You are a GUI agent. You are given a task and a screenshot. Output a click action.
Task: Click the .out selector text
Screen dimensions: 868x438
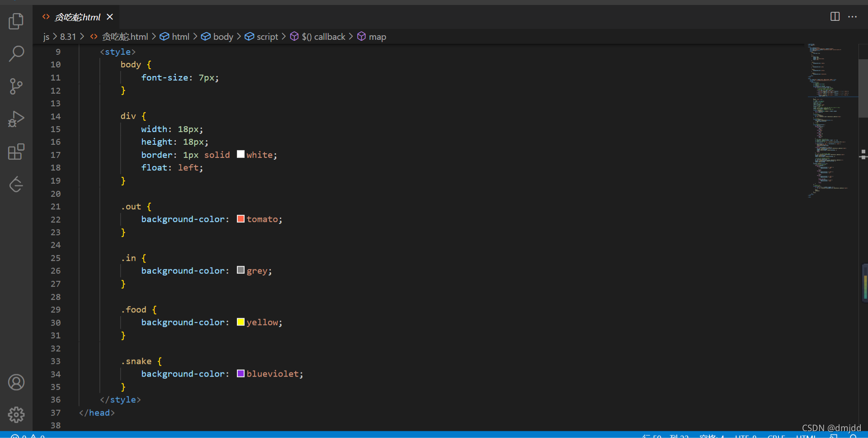click(131, 206)
